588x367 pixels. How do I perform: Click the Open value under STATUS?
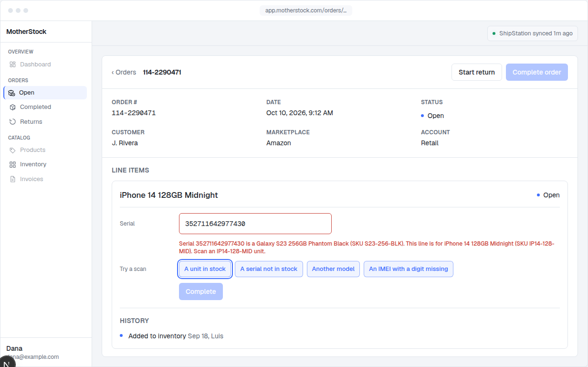(432, 116)
